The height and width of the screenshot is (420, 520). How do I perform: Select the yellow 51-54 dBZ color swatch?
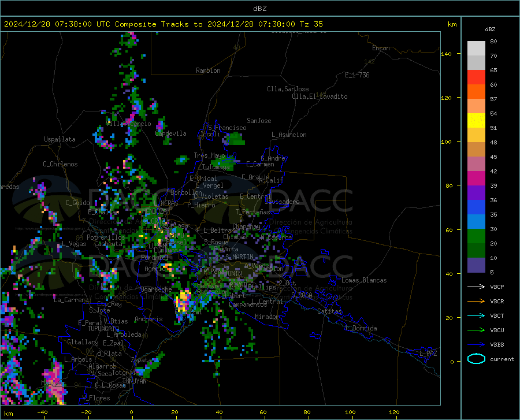pos(476,120)
